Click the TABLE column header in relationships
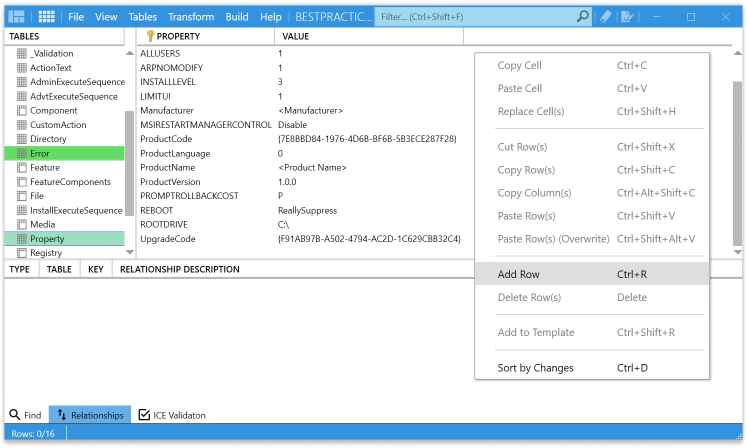Screen dimensions: 747x448 click(x=59, y=269)
